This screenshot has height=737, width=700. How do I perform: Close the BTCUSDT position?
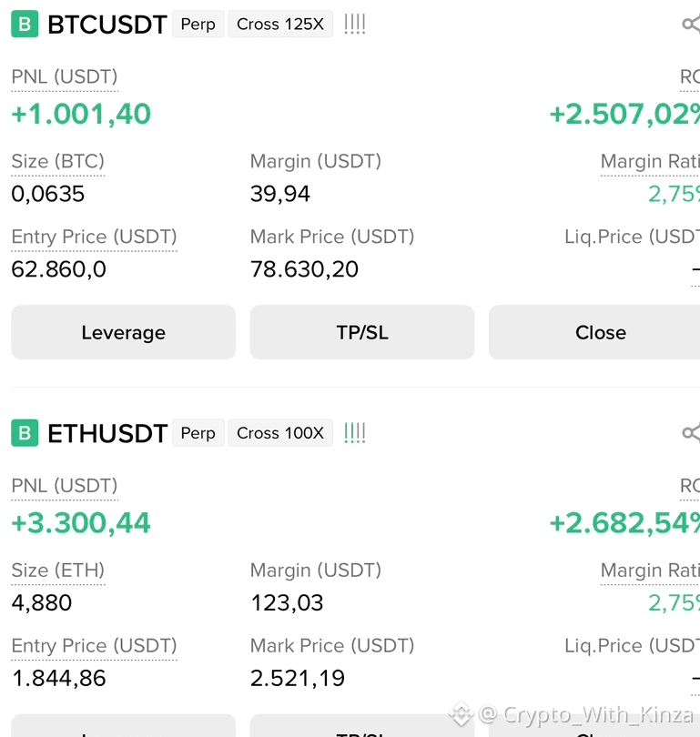pos(594,332)
